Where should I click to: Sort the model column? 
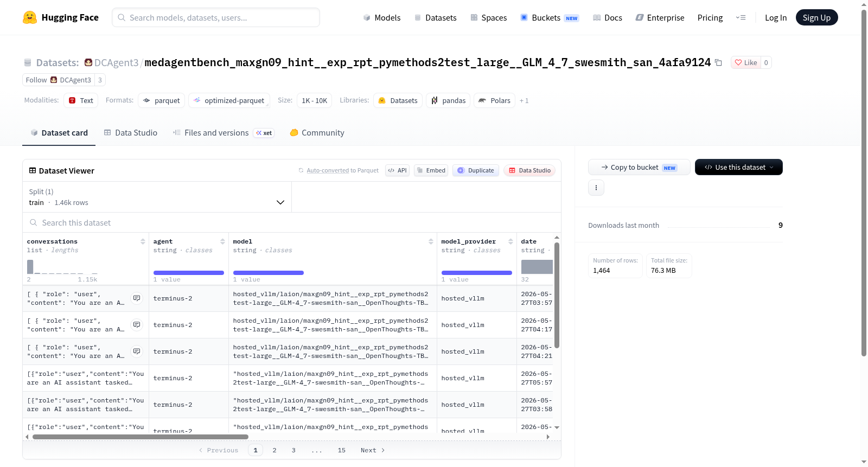tap(431, 241)
